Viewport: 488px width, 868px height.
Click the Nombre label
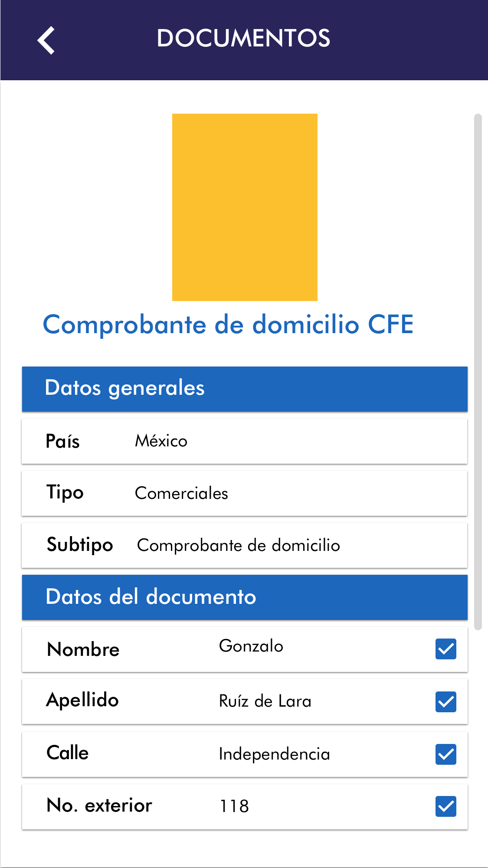tap(83, 649)
